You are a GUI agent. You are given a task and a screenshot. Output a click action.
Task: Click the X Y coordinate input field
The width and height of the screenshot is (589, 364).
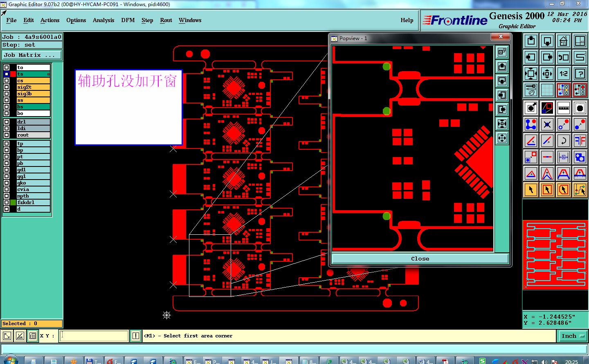point(94,336)
